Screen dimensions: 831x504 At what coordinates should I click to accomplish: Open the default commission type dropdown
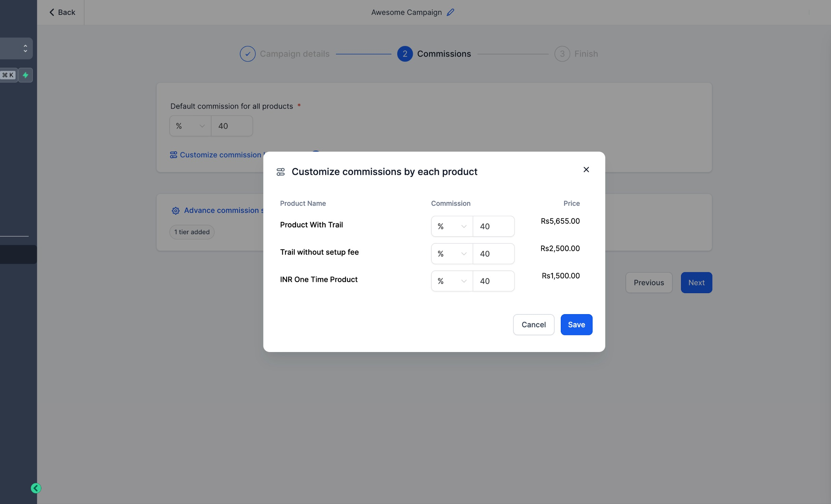pyautogui.click(x=190, y=126)
